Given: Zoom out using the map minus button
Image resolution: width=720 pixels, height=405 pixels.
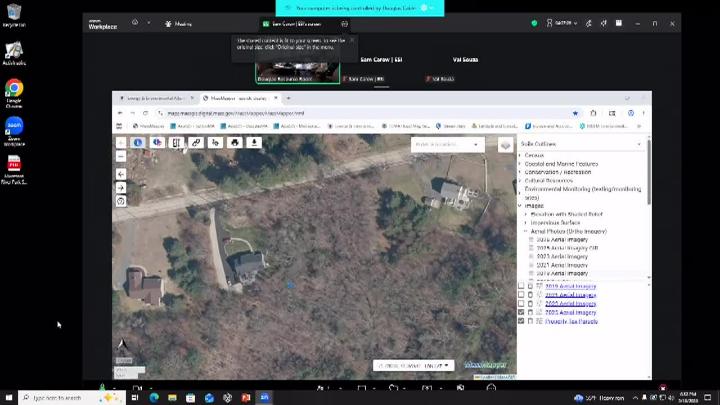Looking at the screenshot, I should point(121,157).
